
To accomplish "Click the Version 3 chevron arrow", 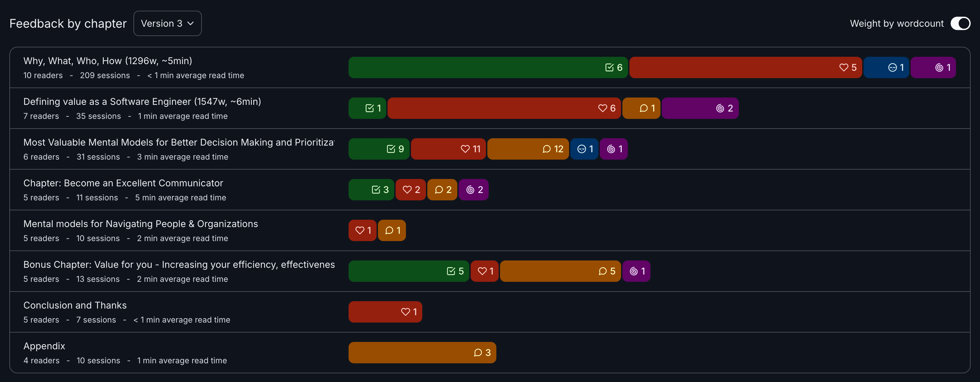I will pyautogui.click(x=190, y=23).
